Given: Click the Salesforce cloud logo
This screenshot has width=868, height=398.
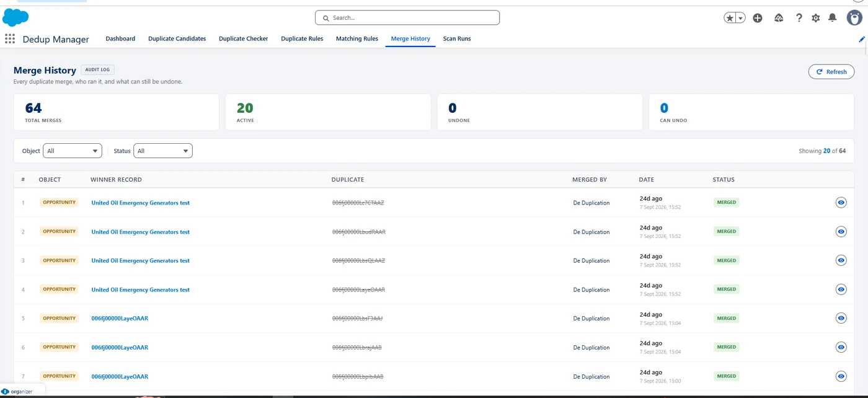Looking at the screenshot, I should [15, 17].
